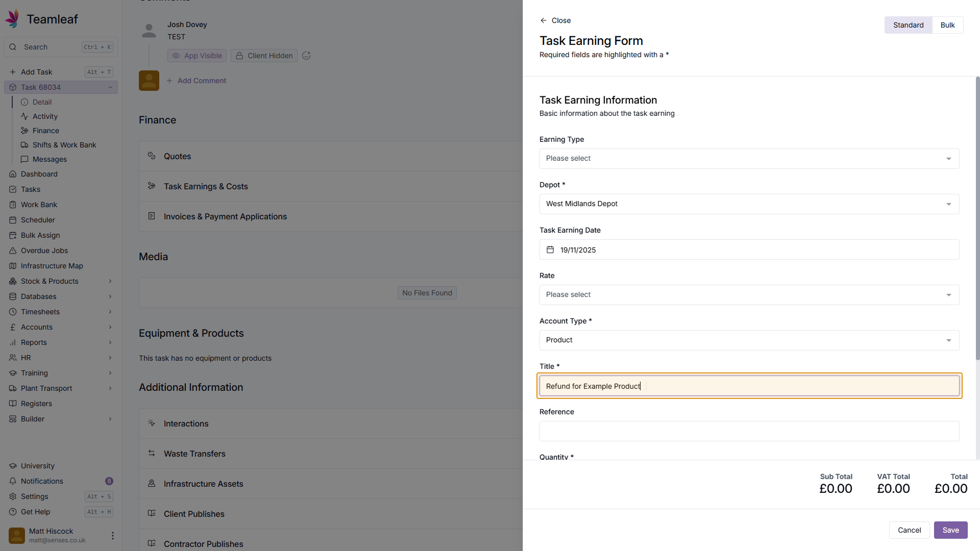
Task: Open the Earning Type dropdown
Action: coord(749,159)
